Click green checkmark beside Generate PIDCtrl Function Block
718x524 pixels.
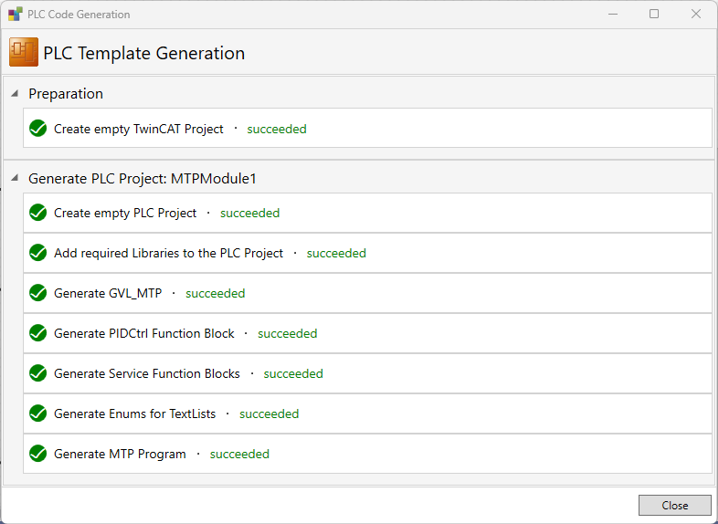[38, 333]
